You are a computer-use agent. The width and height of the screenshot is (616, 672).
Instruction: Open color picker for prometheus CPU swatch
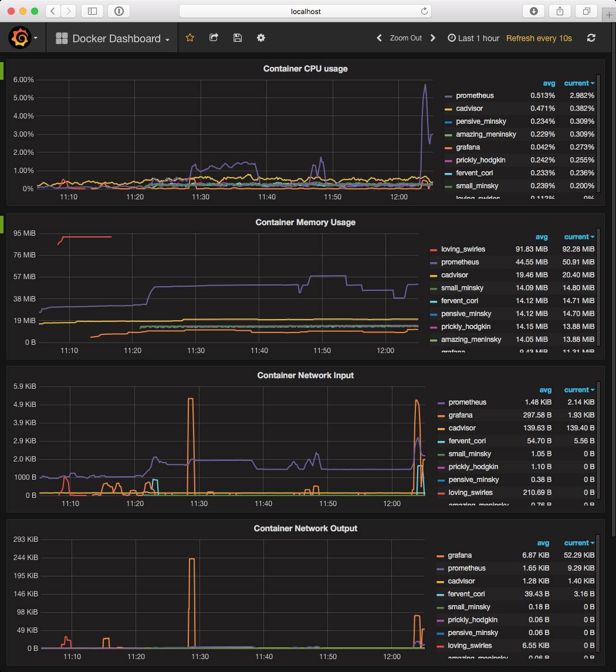click(x=448, y=96)
